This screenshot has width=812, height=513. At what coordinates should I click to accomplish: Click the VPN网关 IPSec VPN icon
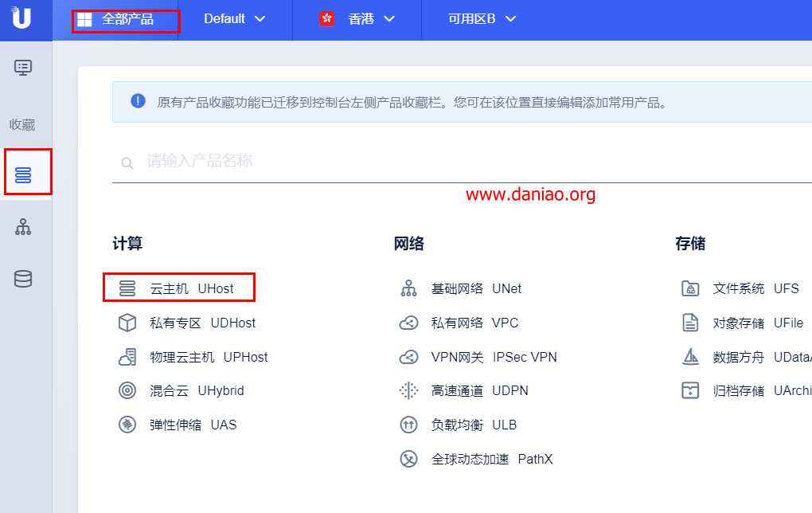coord(408,357)
